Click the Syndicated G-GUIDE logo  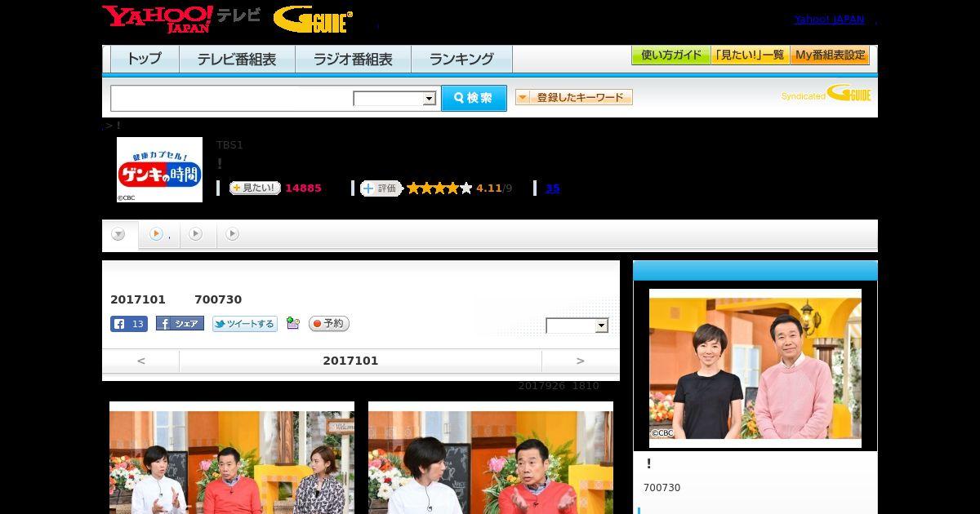826,93
